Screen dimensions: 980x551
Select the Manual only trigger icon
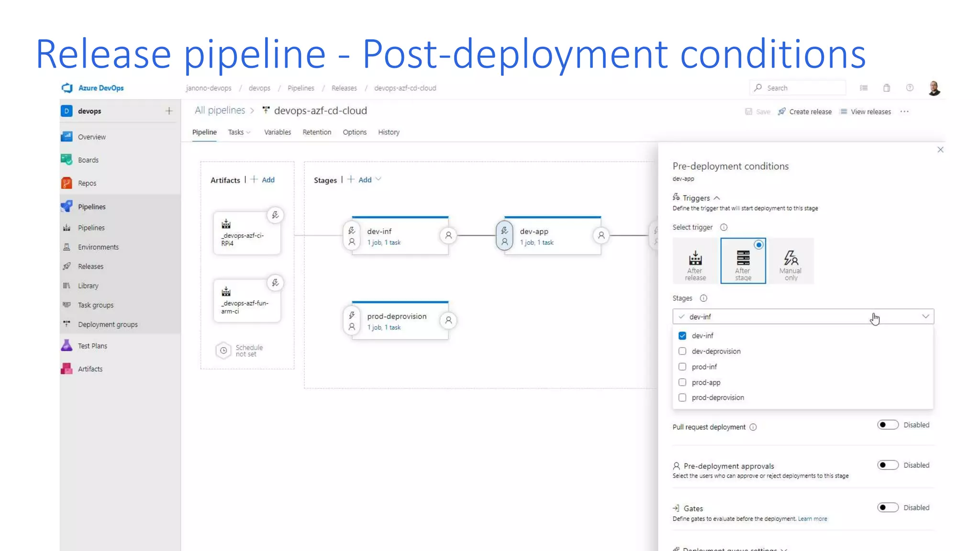point(791,258)
